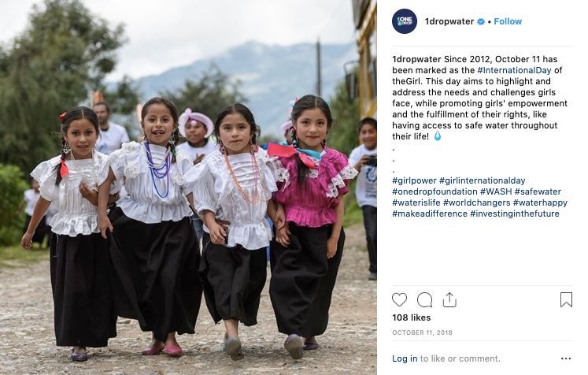The width and height of the screenshot is (588, 375).
Task: View the list of 108 likes
Action: pos(412,317)
